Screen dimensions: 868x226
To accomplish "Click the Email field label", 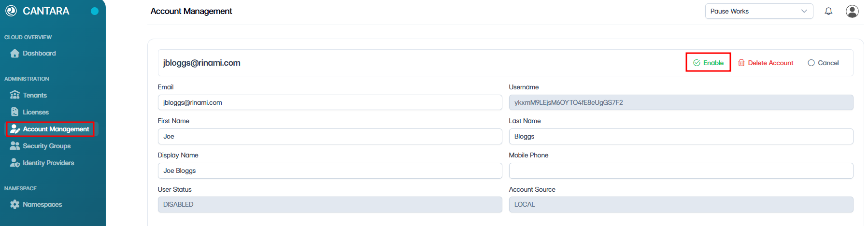I will pos(166,87).
